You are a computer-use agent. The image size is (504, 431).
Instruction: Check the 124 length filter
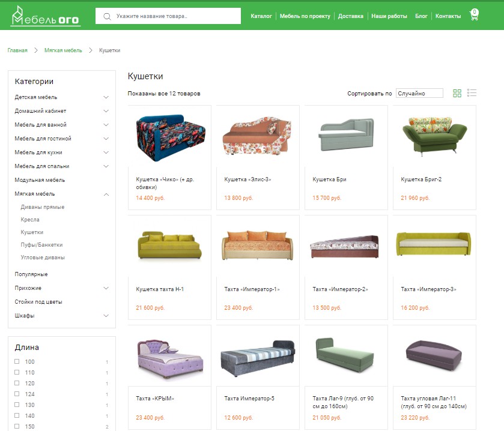[x=17, y=394]
